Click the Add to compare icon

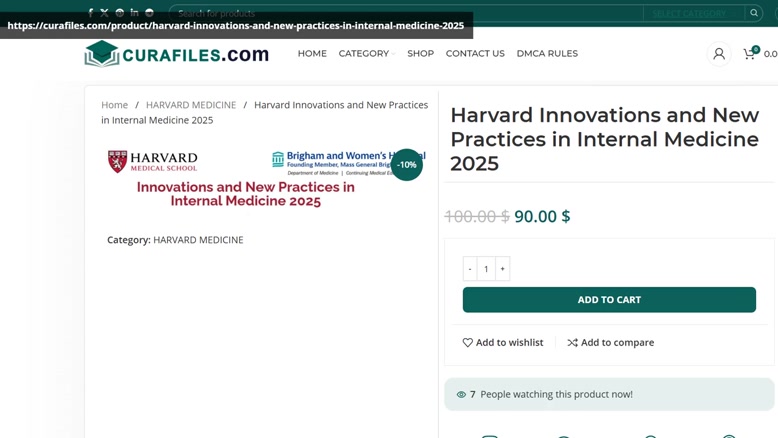tap(573, 342)
